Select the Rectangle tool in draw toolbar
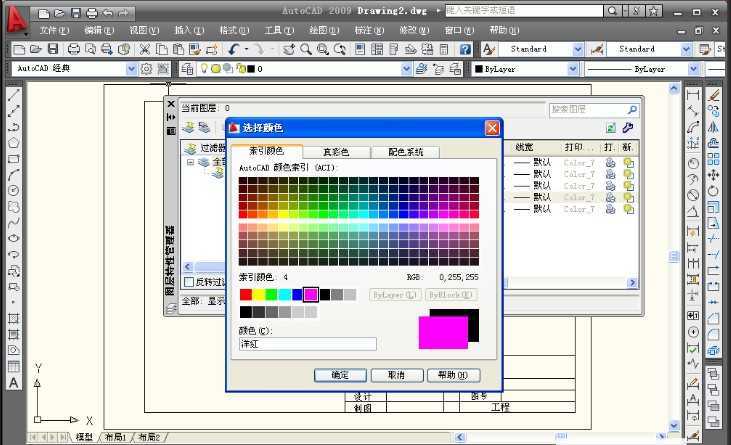Image resolution: width=731 pixels, height=445 pixels. [14, 159]
